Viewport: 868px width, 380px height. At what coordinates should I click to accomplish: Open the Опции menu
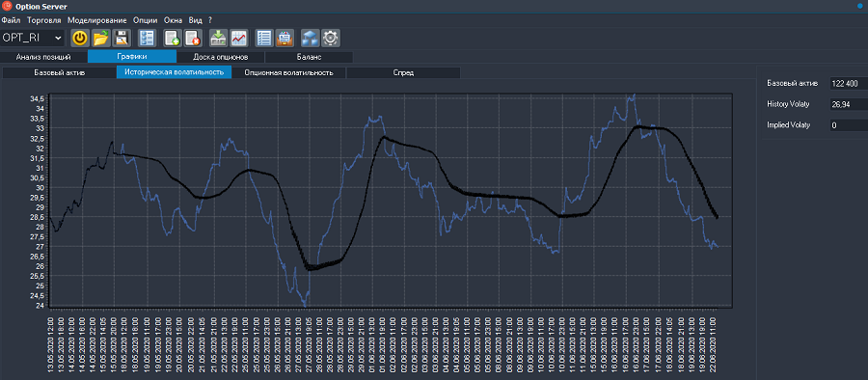tap(145, 20)
